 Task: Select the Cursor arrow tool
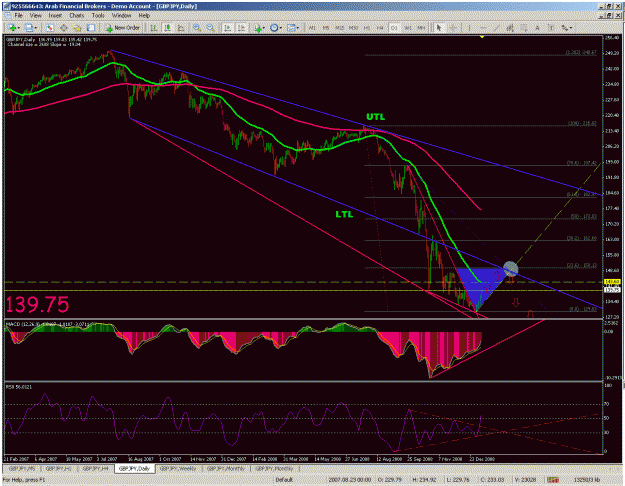pyautogui.click(x=439, y=28)
